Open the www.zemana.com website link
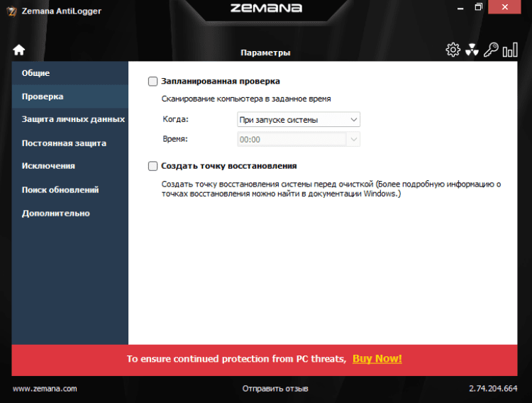This screenshot has width=532, height=403. click(x=45, y=389)
